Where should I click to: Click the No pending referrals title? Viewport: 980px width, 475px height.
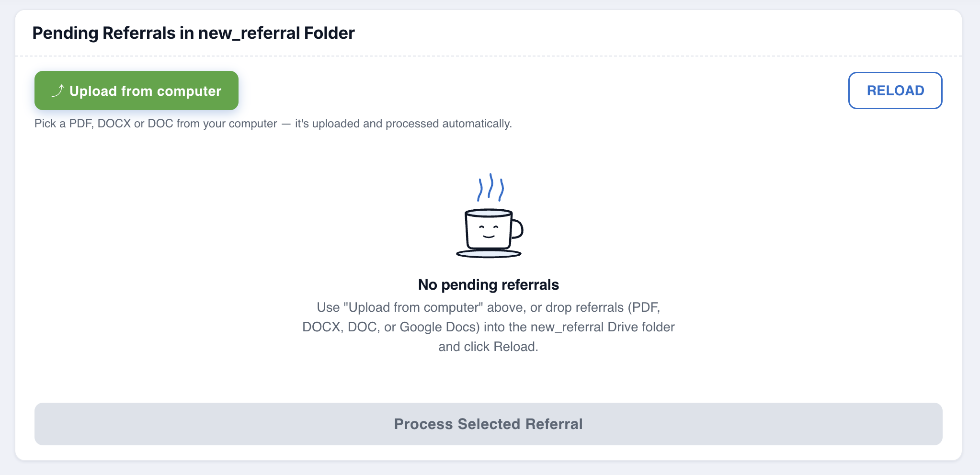(489, 284)
